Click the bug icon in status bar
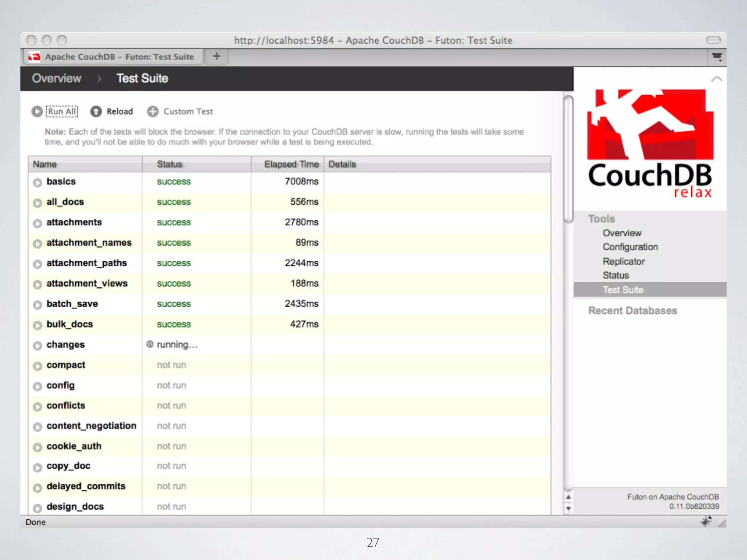This screenshot has width=747, height=560. coord(706,522)
